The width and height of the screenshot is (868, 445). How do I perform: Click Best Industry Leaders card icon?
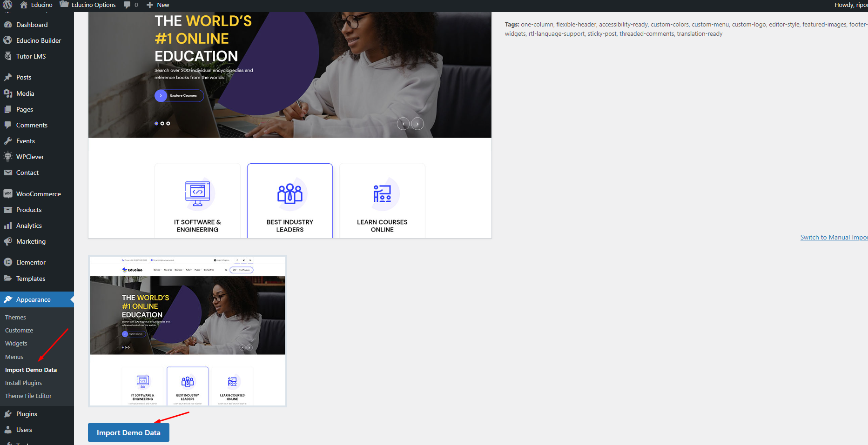(290, 193)
